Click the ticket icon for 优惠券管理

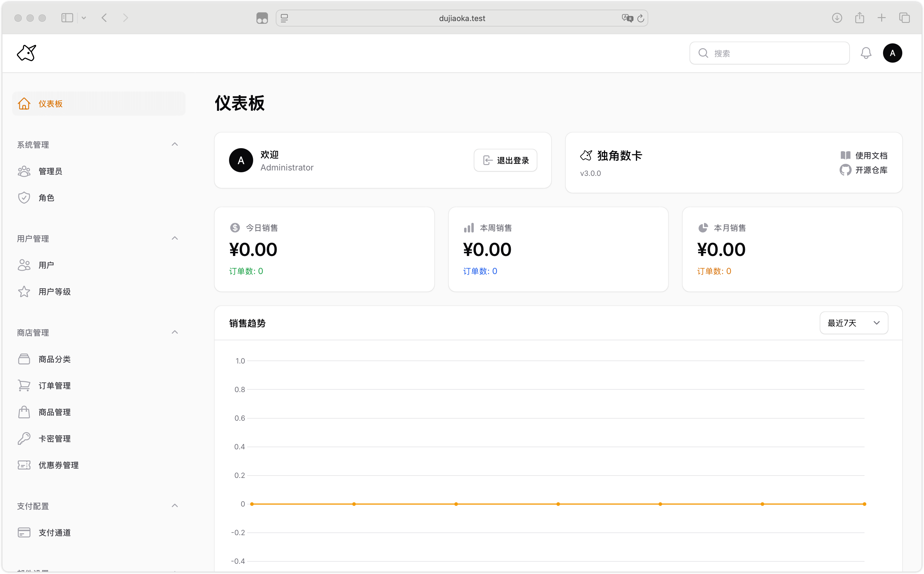24,465
